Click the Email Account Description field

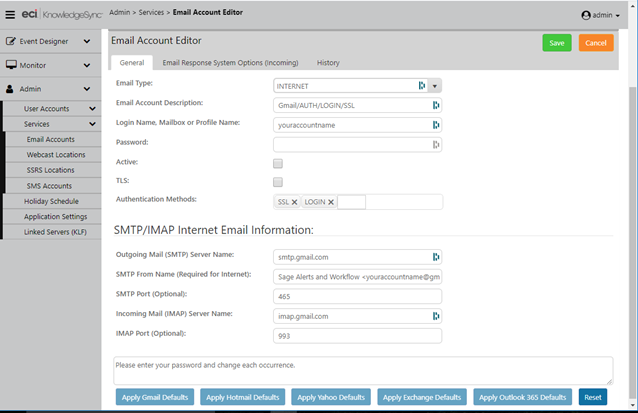point(357,105)
